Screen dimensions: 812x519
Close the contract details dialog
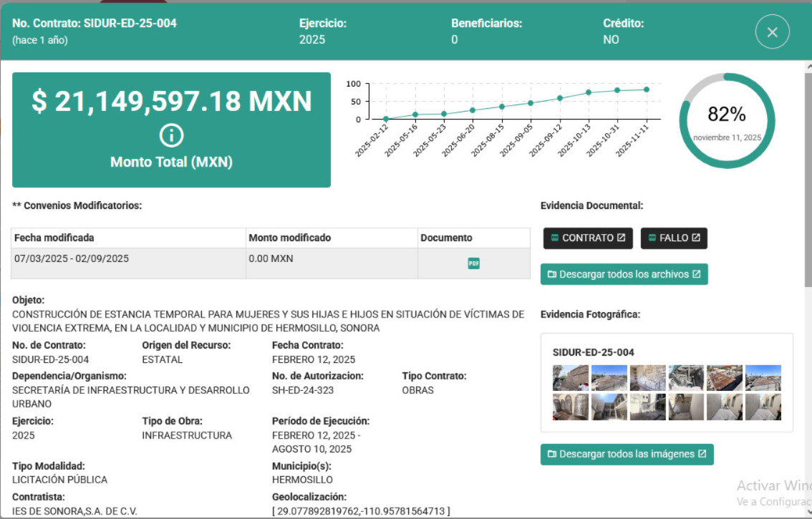click(772, 32)
